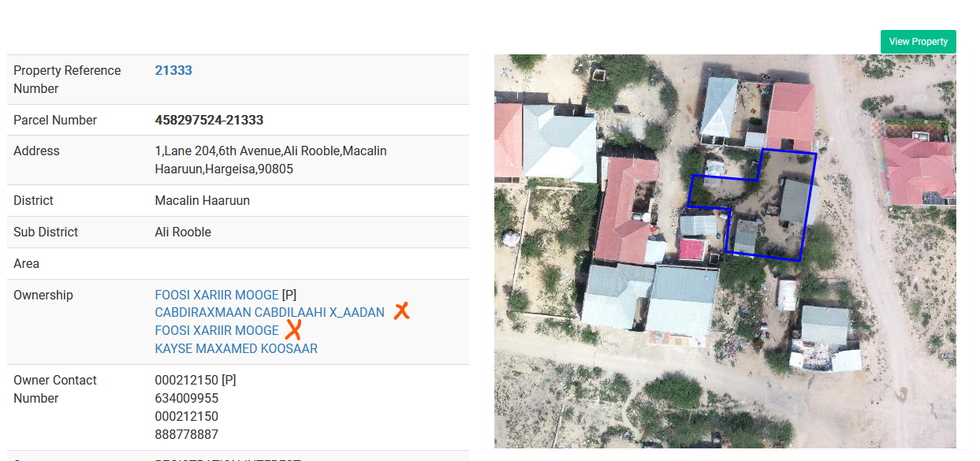Click the Sub District value Ali Rooble
Image resolution: width=980 pixels, height=461 pixels.
[183, 232]
